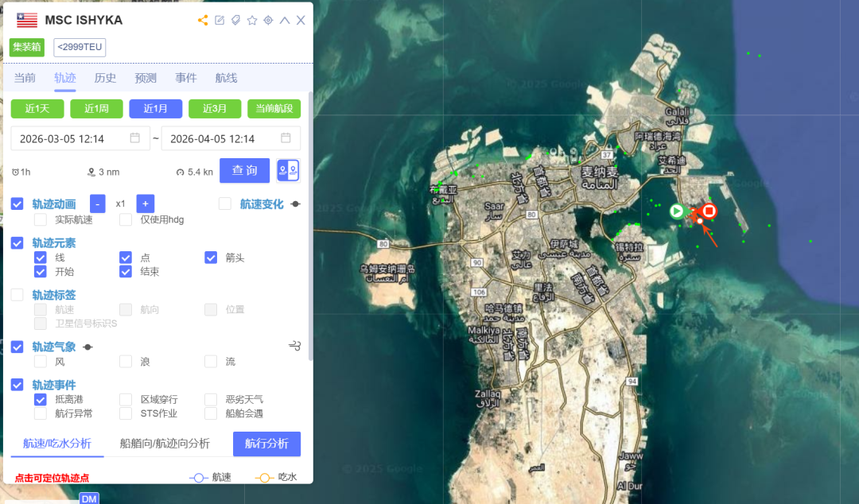Click the tag label icon
This screenshot has width=859, height=504.
(x=235, y=21)
